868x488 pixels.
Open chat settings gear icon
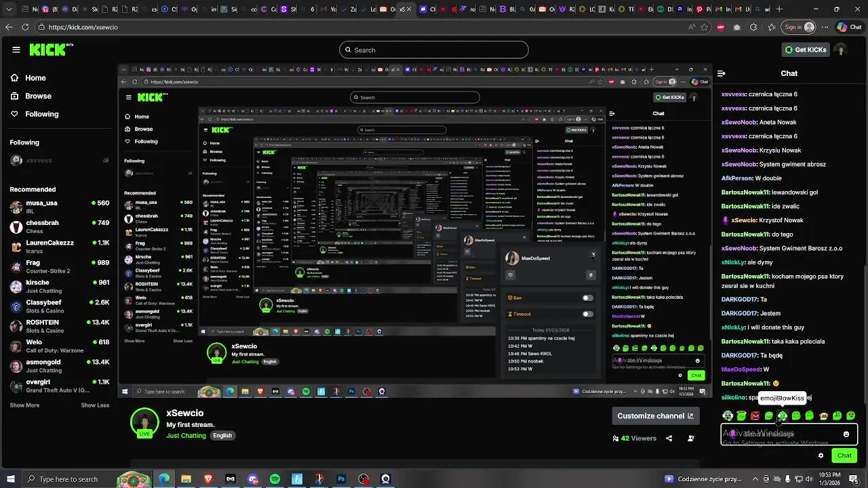[821, 455]
